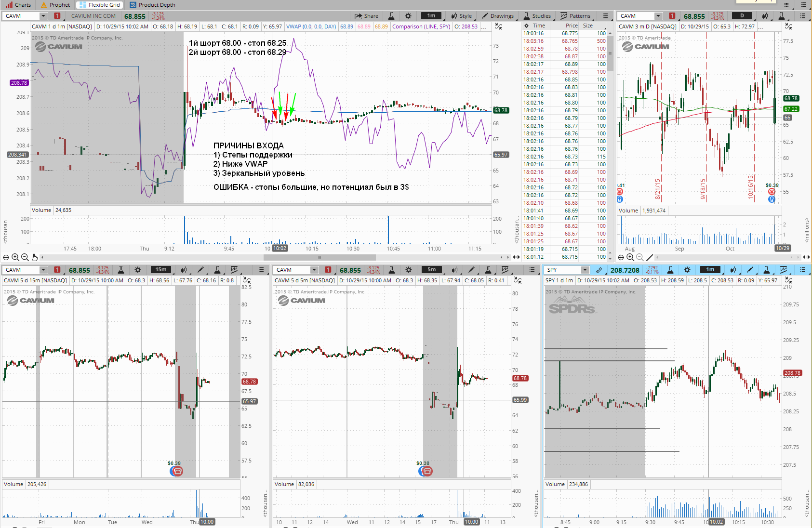Open style candlestick icon on daily chart
This screenshot has width=812, height=528.
765,16
